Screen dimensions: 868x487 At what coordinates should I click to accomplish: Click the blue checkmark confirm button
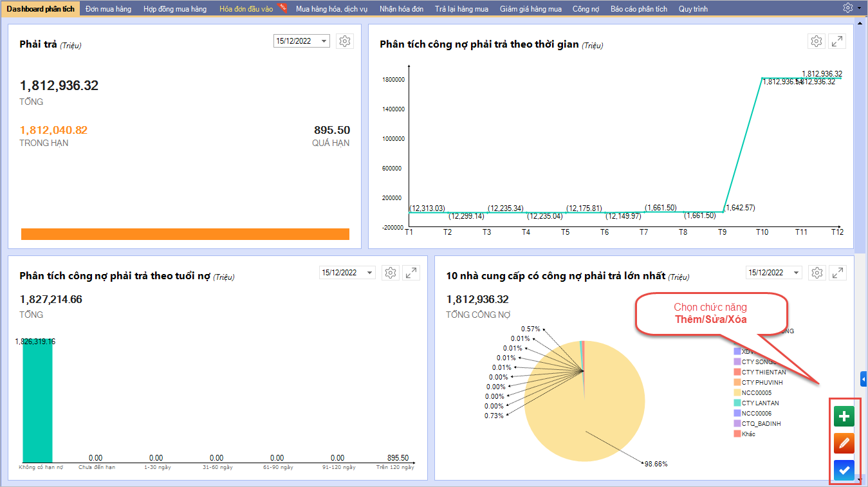point(844,470)
